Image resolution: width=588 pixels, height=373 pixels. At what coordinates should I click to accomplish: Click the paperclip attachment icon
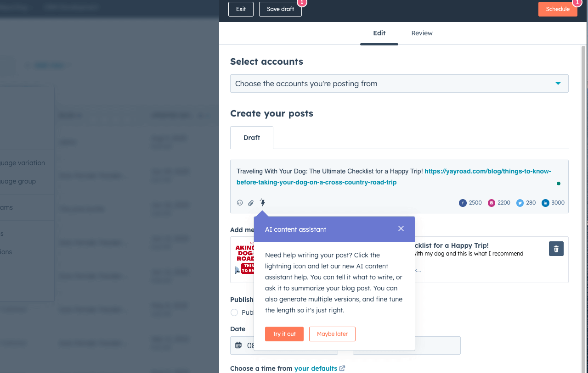(251, 203)
